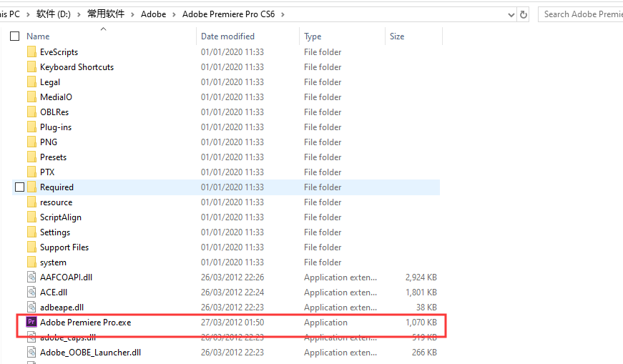Open the Adobe Premiere Pro.exe application icon
Screen dimensions: 623x364
(x=31, y=322)
